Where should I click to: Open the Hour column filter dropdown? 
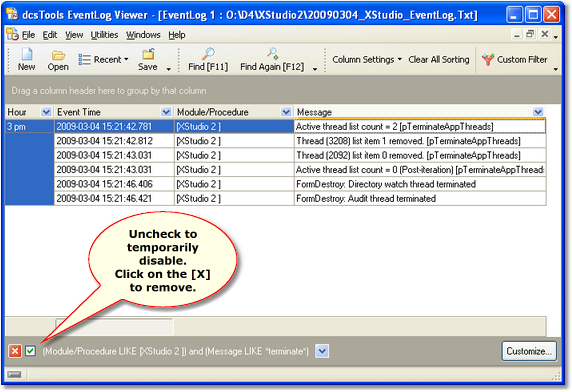(x=46, y=112)
